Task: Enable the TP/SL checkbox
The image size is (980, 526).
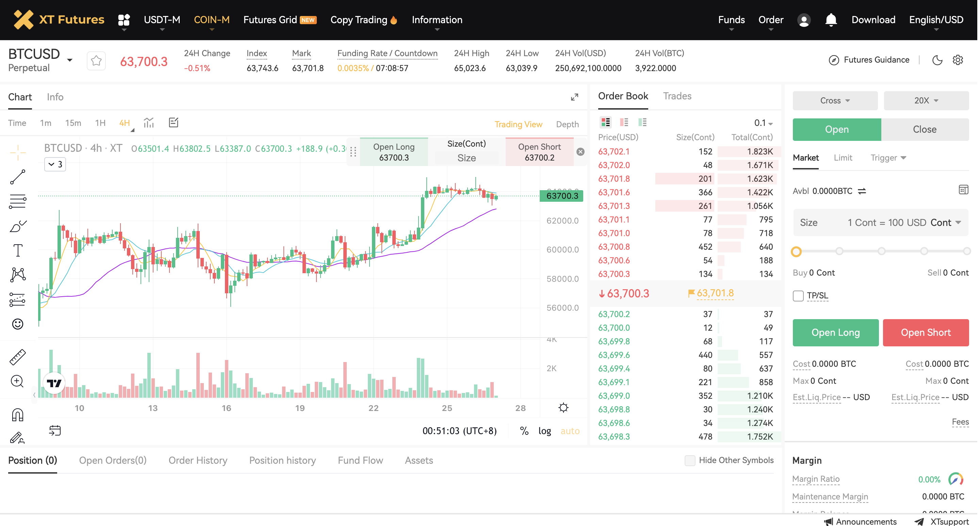Action: (798, 296)
